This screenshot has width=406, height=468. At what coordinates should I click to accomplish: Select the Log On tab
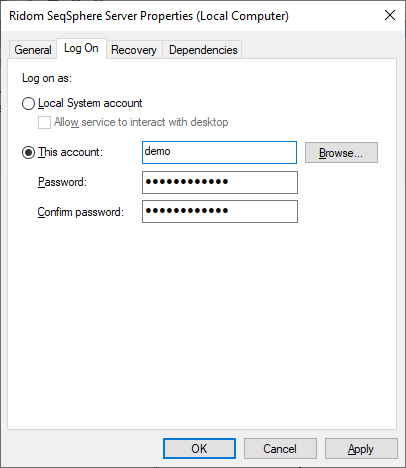(x=81, y=48)
